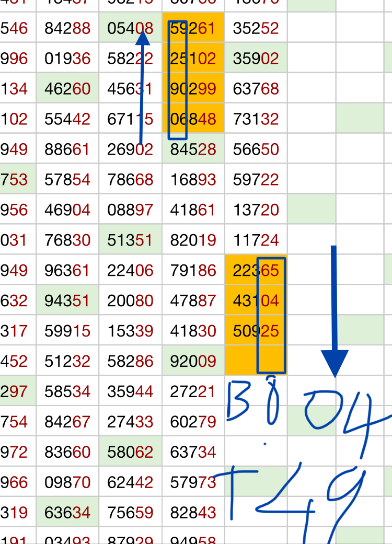The image size is (392, 544).
Task: Select the cell showing 16893
Action: (193, 179)
